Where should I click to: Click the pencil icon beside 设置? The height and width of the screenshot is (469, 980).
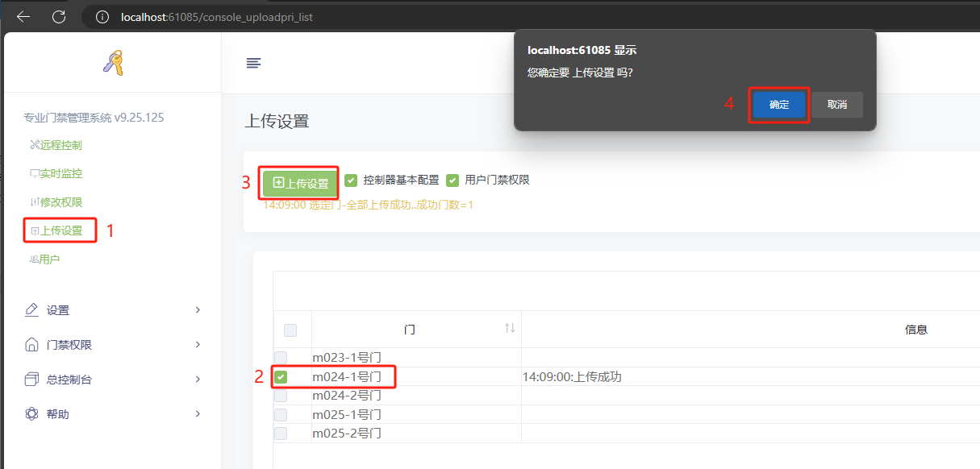click(x=32, y=310)
